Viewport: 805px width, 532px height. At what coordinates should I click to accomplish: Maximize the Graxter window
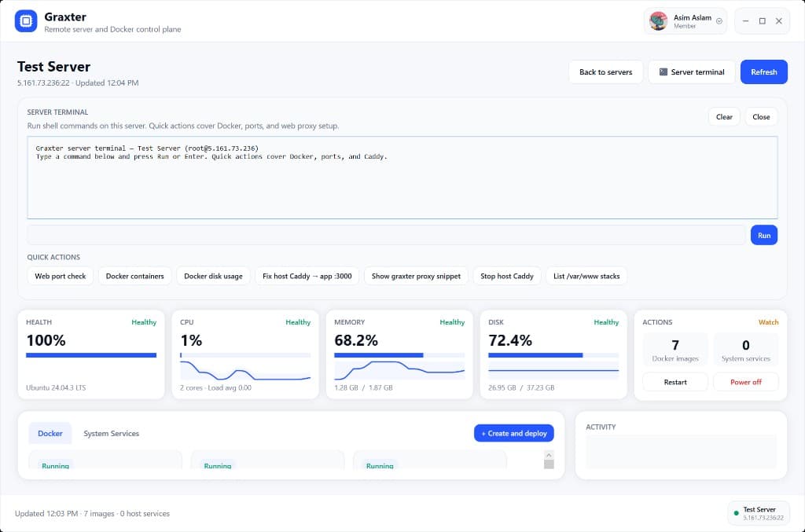pos(763,21)
